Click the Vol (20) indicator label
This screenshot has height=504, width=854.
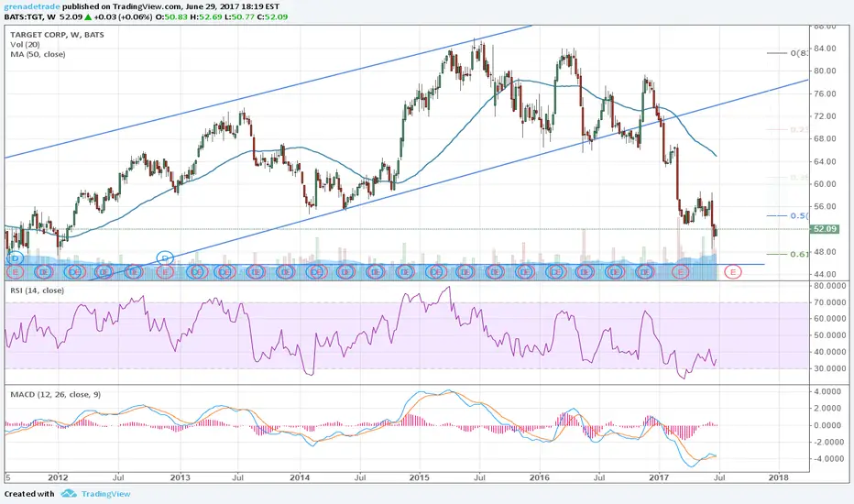click(x=25, y=44)
